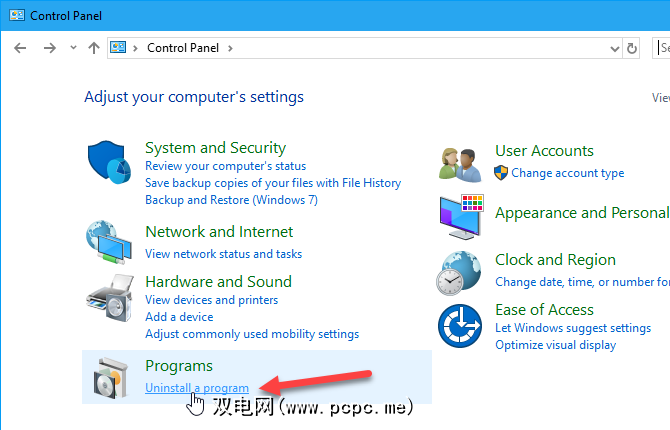Click the User Accounts people icon
670x430 pixels.
tap(461, 163)
